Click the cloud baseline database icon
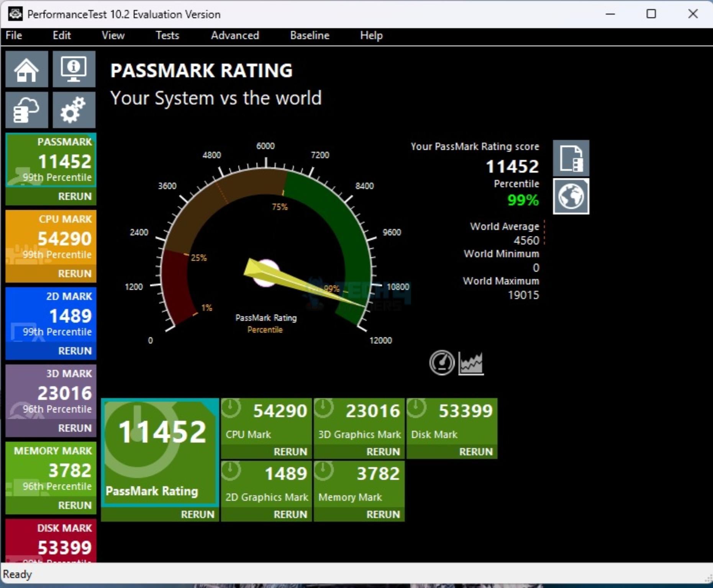The height and width of the screenshot is (588, 713). [x=26, y=110]
